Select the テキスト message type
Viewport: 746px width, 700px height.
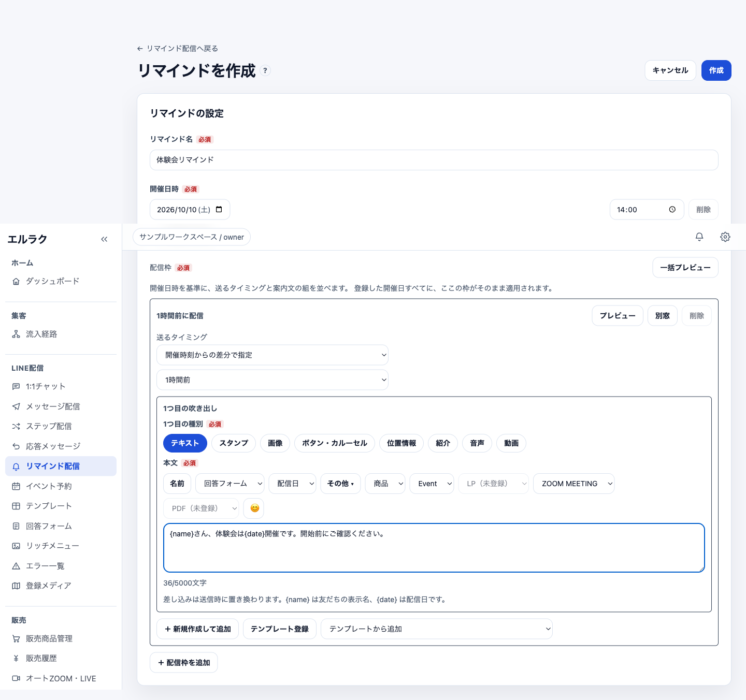tap(185, 443)
